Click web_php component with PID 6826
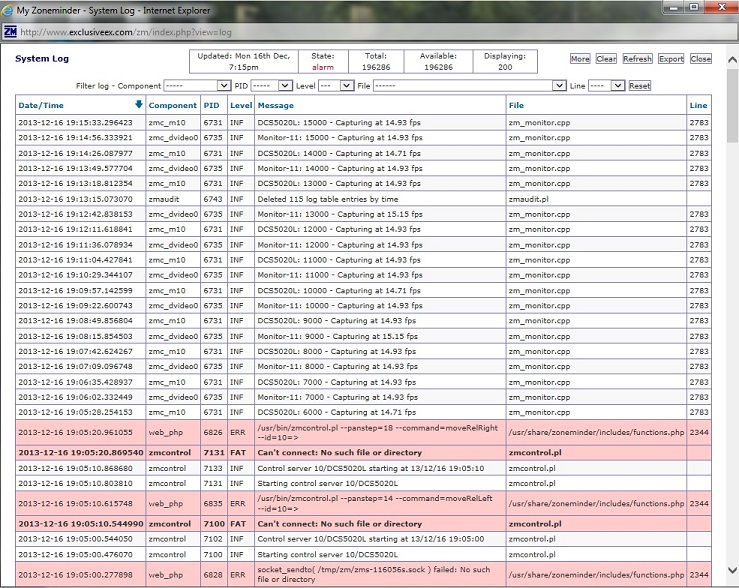Viewport: 739px width, 588px height. 165,433
